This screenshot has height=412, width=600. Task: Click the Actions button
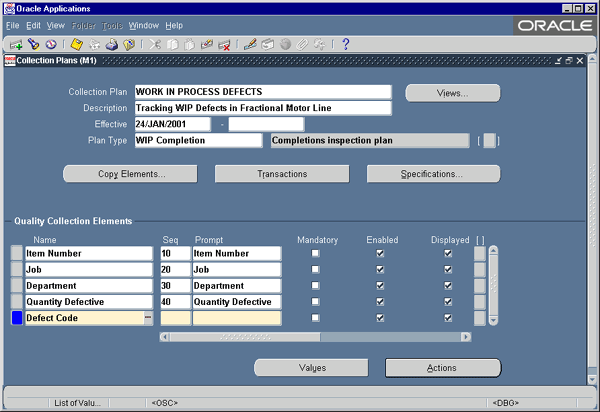click(442, 368)
